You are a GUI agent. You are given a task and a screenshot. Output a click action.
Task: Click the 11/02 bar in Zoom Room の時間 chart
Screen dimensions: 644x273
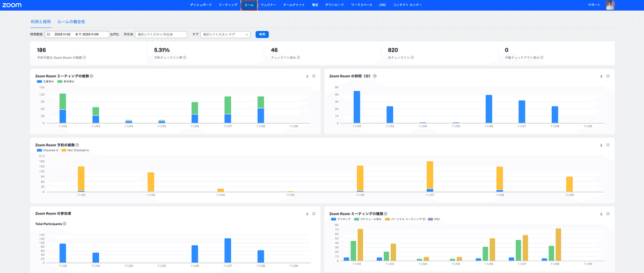(x=357, y=107)
